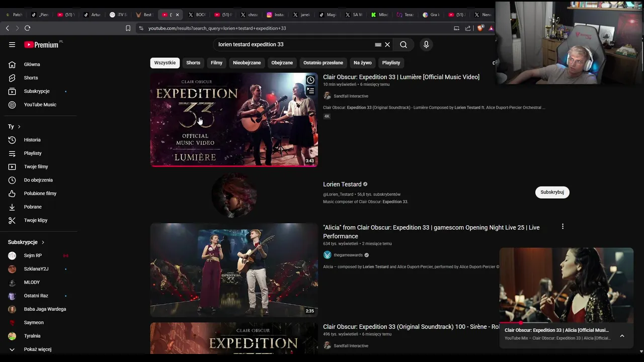Close the active YouTube browser tab
Screen dimensions: 644x362
(x=177, y=15)
